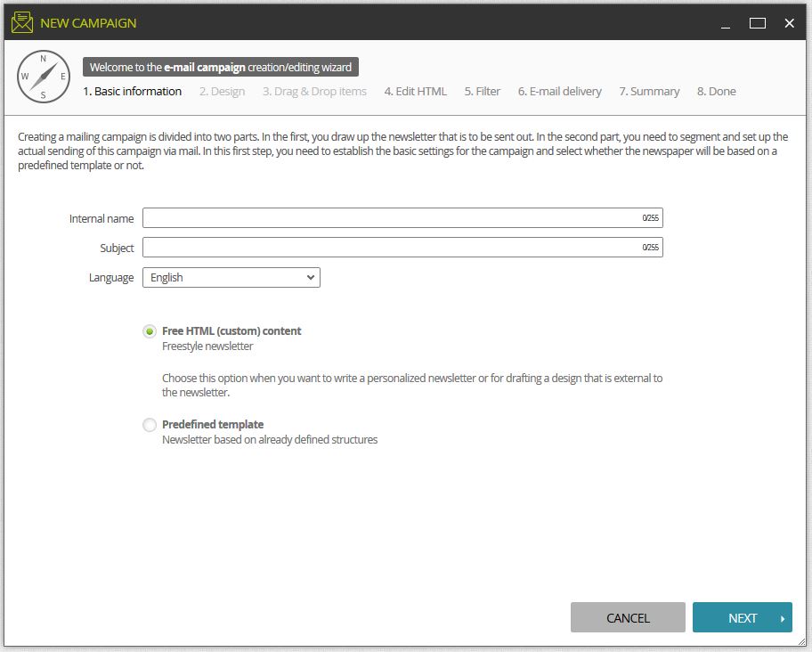Click the welcome e-mail campaign wizard banner
The image size is (812, 652).
pos(221,67)
